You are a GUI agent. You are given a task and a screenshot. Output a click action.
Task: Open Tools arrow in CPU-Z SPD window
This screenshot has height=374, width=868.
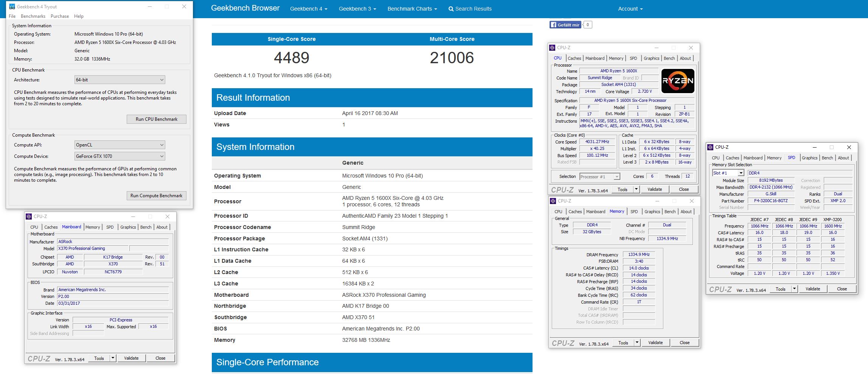794,289
